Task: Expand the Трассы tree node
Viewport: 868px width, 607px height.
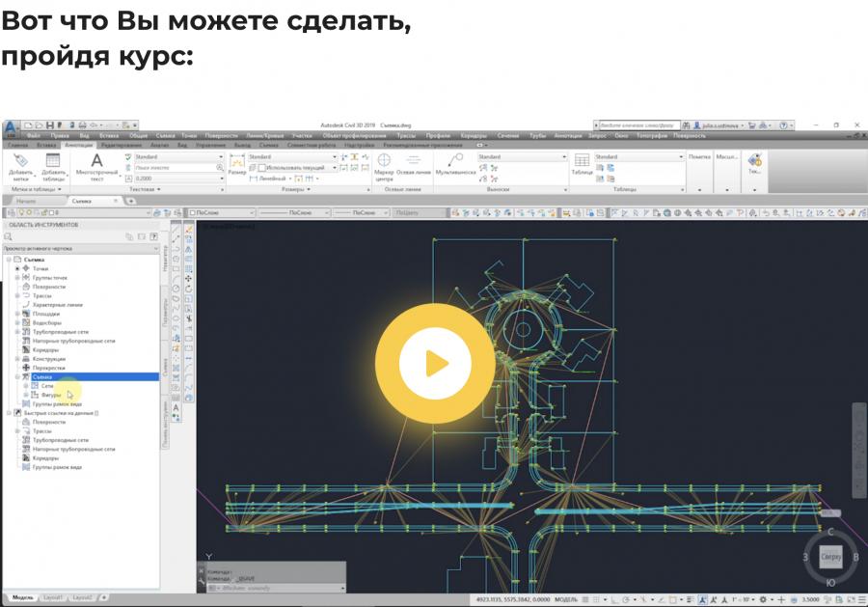Action: tap(16, 295)
